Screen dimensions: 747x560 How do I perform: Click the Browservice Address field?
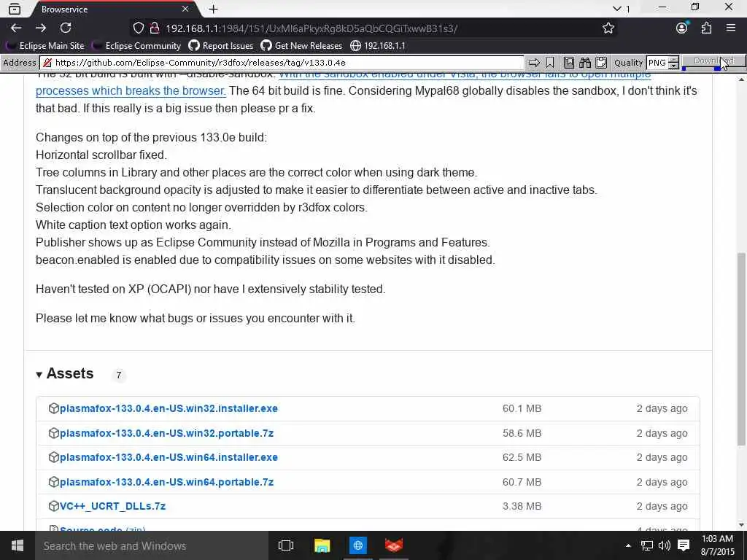282,63
